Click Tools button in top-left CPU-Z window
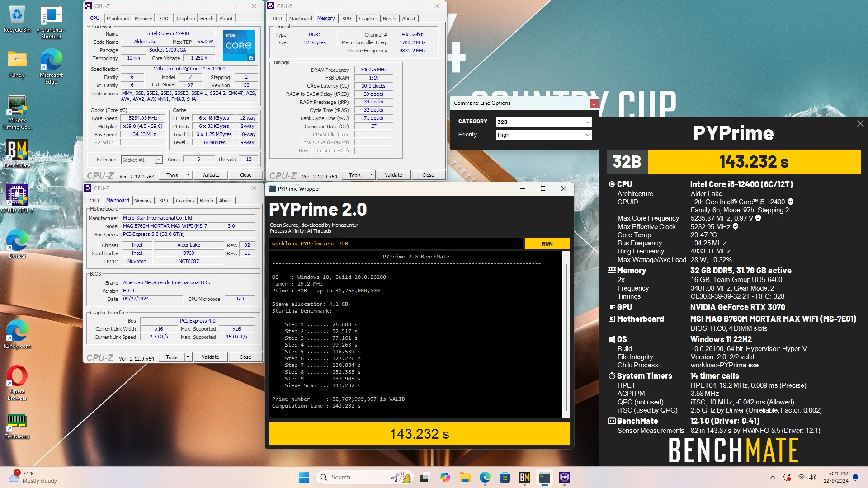The image size is (868, 488). coord(172,175)
